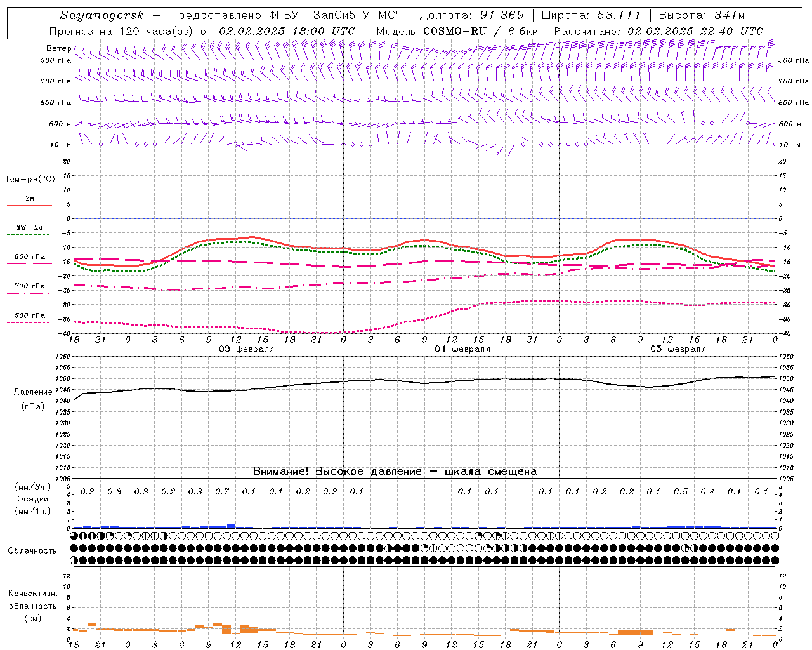Click the 'Осадки' precipitation label

pyautogui.click(x=32, y=499)
